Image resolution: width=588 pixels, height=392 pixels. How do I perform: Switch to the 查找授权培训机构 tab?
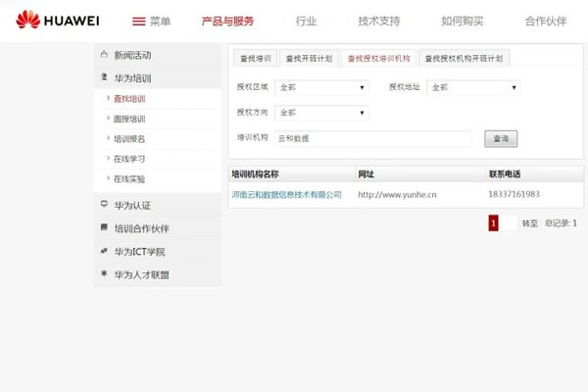click(x=378, y=58)
